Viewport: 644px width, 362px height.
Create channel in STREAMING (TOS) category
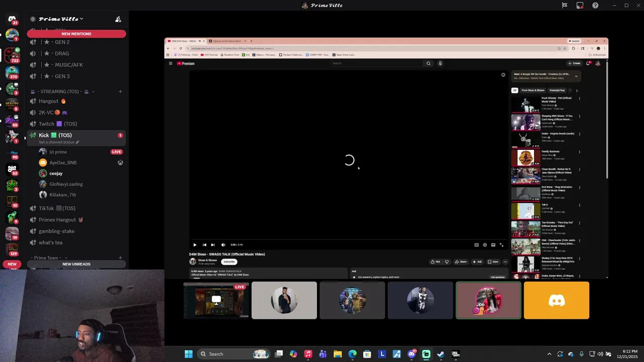pos(120,92)
